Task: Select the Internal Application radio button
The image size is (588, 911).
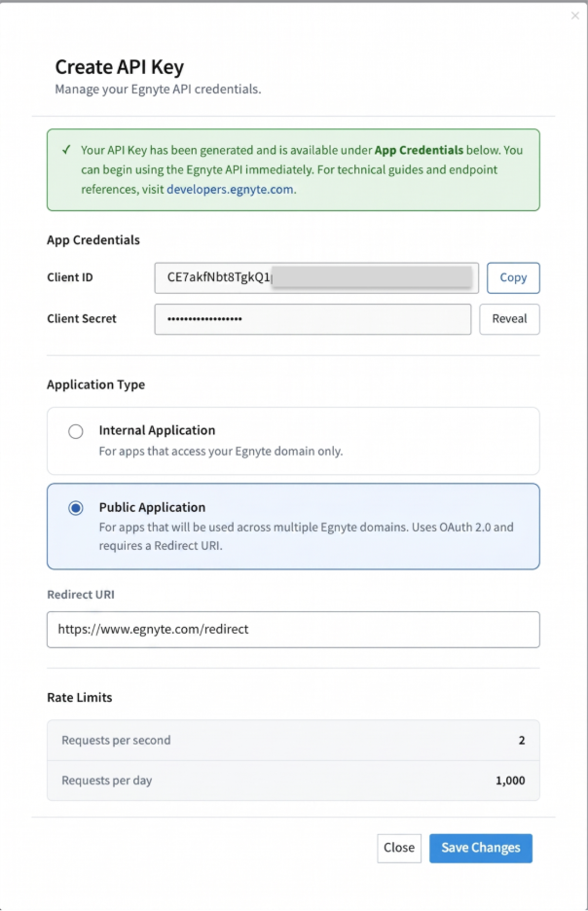Action: point(76,432)
